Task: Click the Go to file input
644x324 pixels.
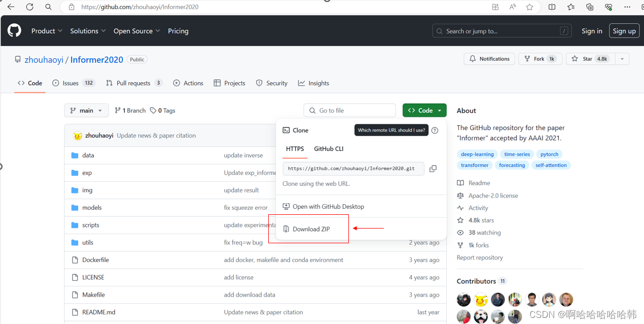Action: [x=350, y=110]
